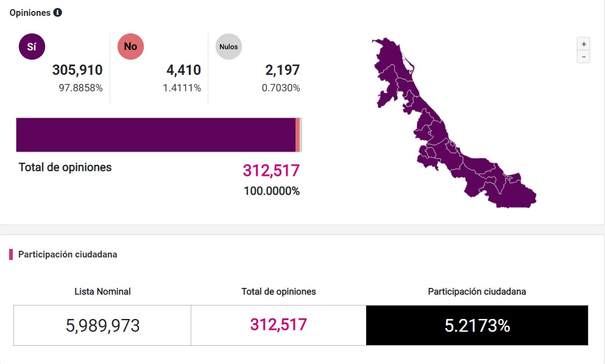Screen dimensions: 605x364
Task: Click the purple Sí circle badge
Action: [32, 46]
